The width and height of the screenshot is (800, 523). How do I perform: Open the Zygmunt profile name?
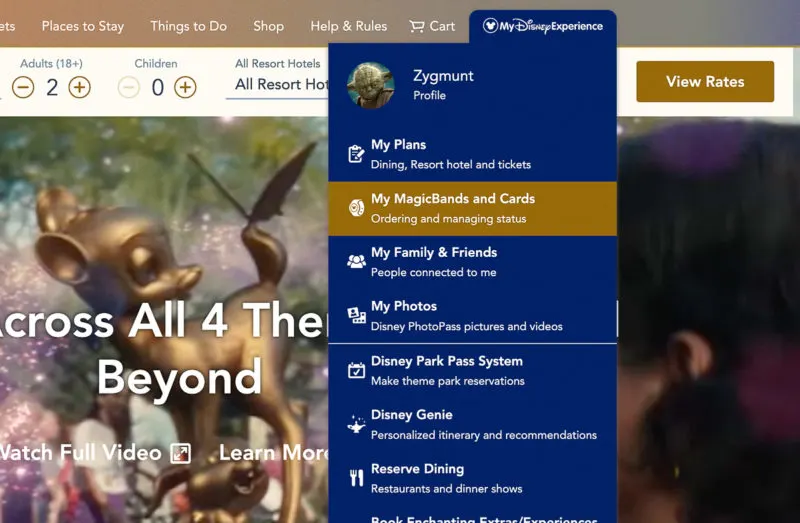point(443,76)
